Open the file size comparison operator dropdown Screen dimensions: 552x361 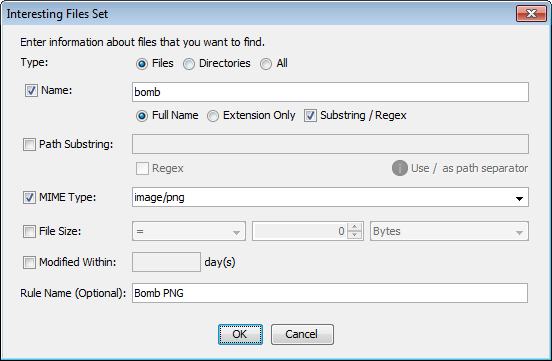point(189,231)
